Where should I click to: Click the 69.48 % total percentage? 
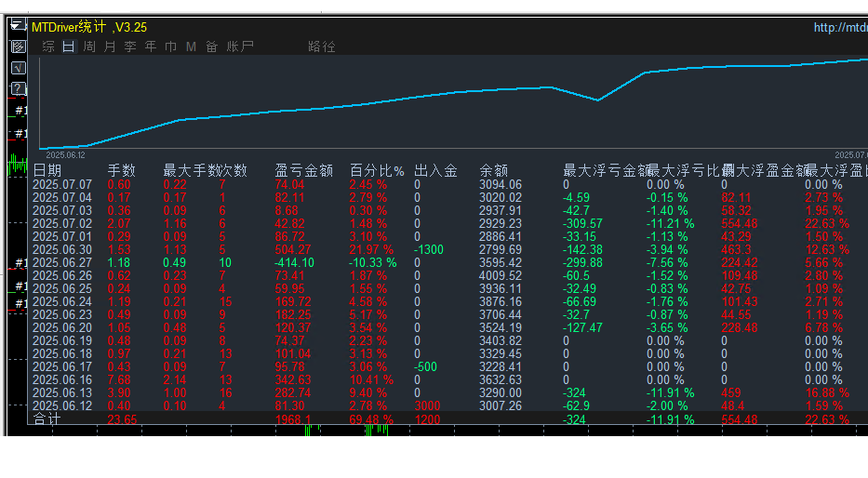click(371, 418)
